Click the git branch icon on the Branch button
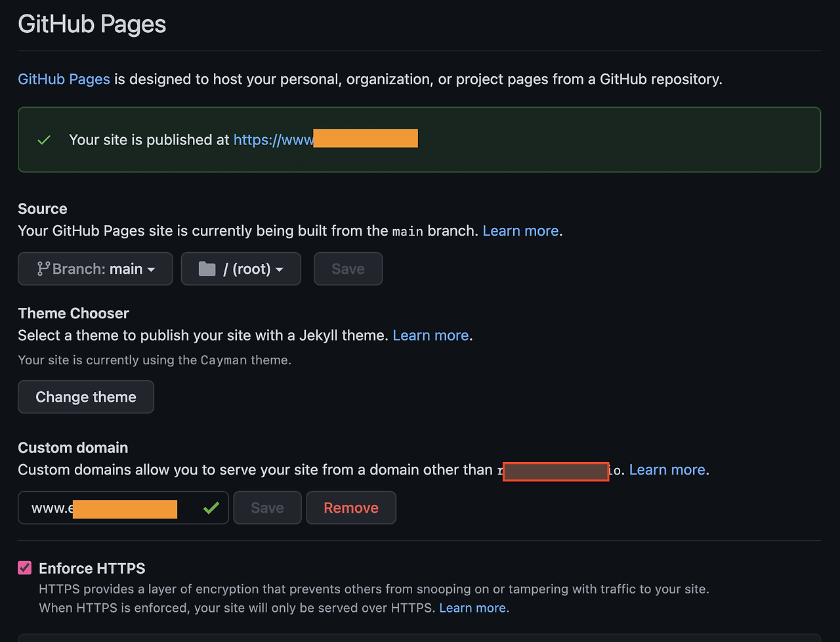 coord(43,268)
